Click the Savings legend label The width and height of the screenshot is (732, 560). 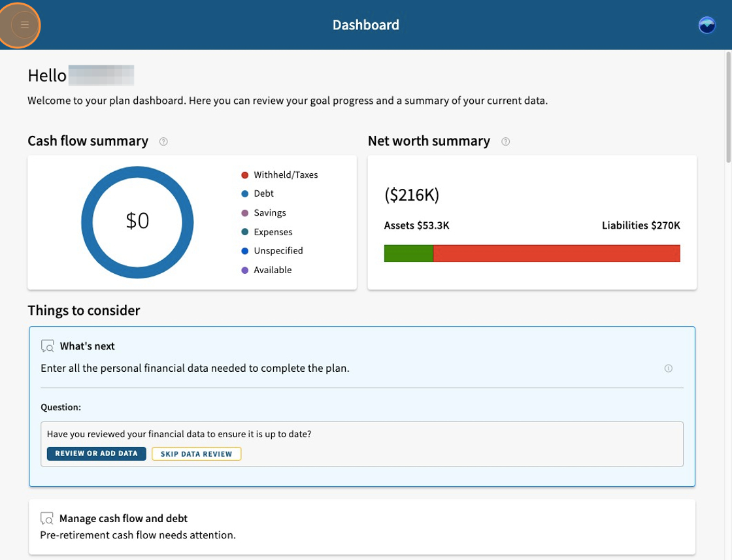(x=270, y=213)
